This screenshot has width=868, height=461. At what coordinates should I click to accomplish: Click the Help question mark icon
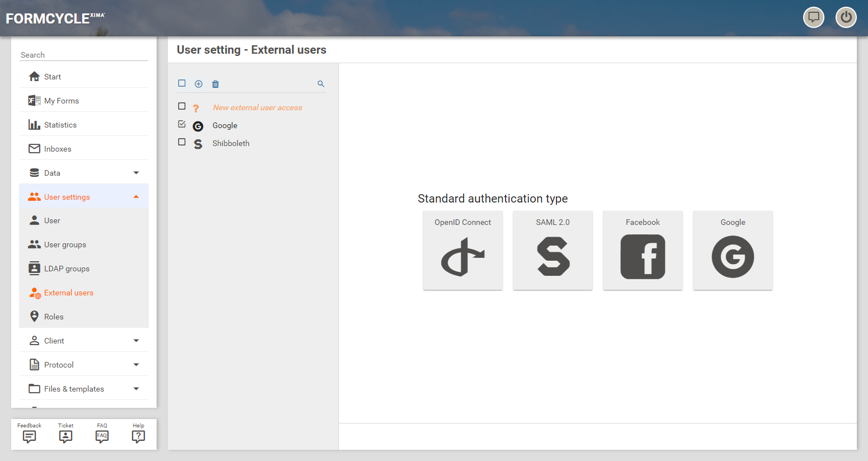click(x=138, y=434)
